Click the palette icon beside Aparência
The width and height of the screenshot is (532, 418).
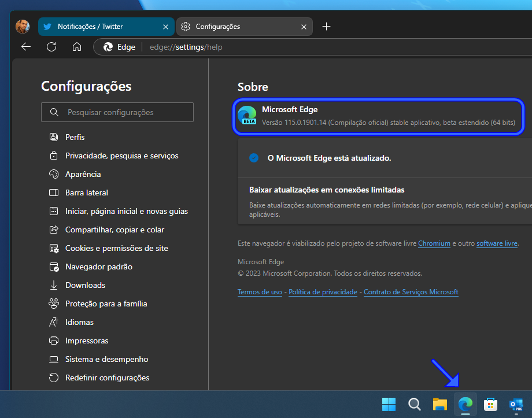tap(54, 174)
